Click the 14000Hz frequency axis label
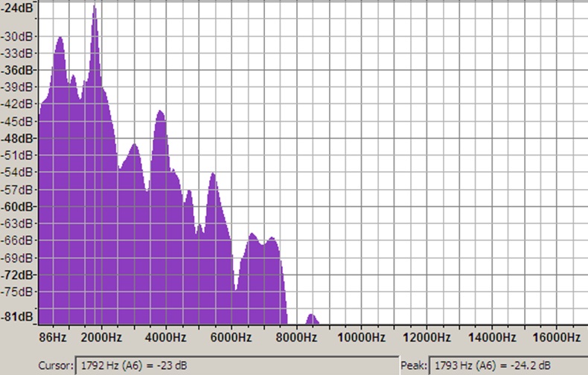588x375 pixels. point(492,337)
